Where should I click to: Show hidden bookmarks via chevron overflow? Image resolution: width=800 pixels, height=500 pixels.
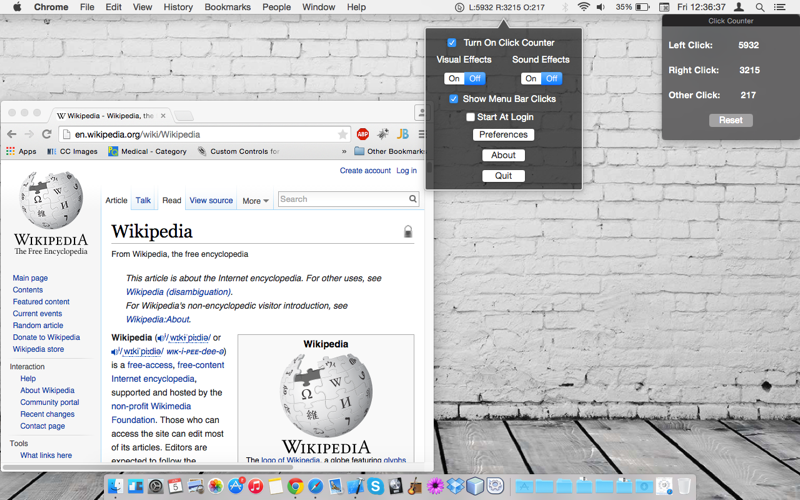(x=344, y=151)
